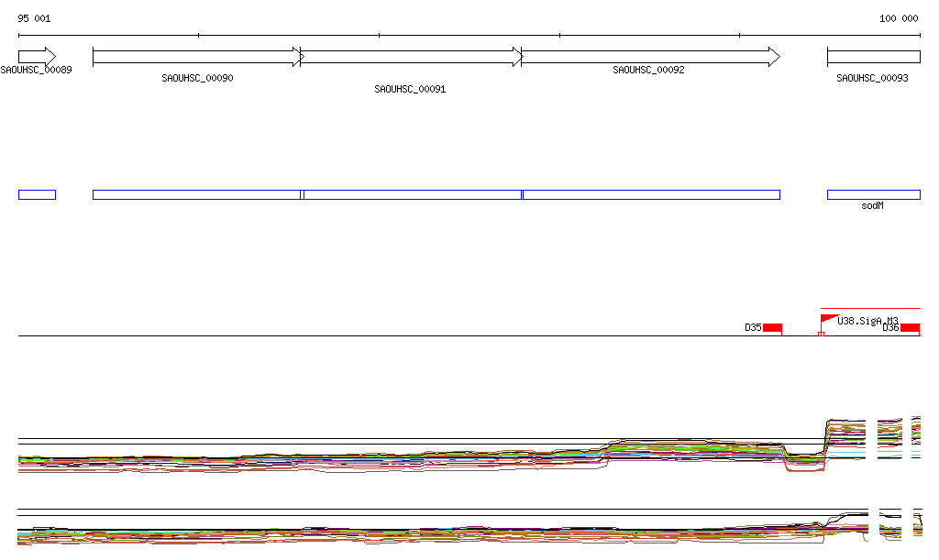Click the SAOUHSC_00089 gene arrow
Viewport: 939px width, 560px height.
point(37,56)
